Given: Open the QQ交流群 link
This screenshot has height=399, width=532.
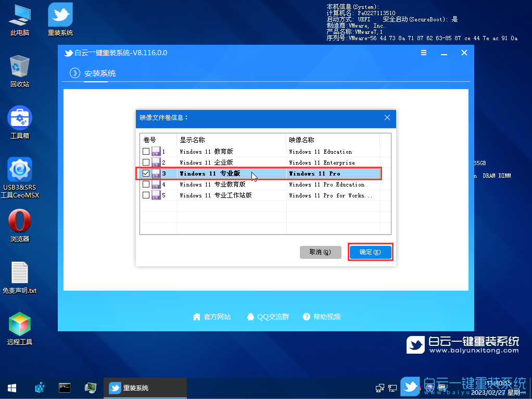Looking at the screenshot, I should click(x=268, y=317).
